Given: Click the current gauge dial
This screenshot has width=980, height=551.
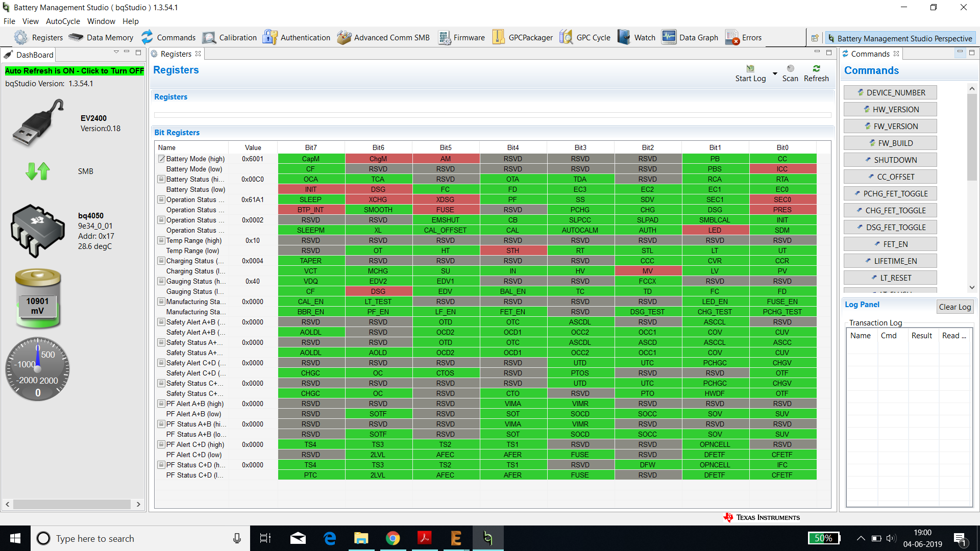Looking at the screenshot, I should [38, 368].
